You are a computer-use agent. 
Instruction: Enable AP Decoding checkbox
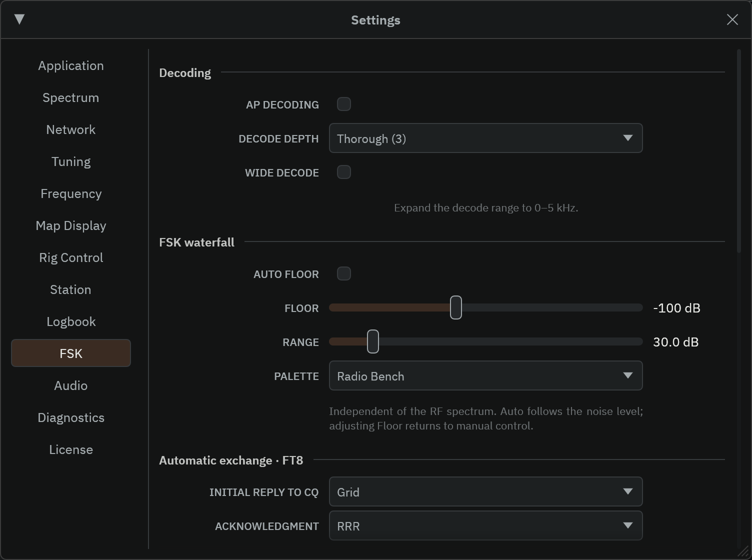pyautogui.click(x=344, y=104)
